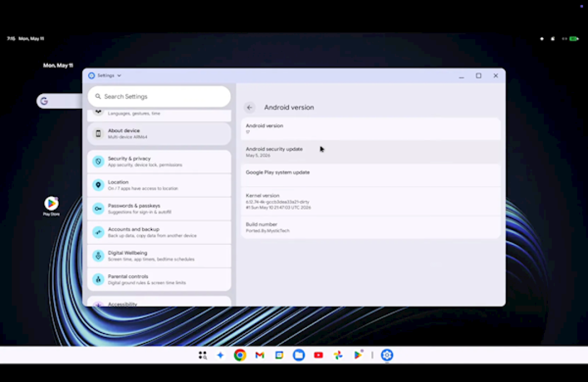Maximize the Settings window
This screenshot has height=382, width=588.
click(x=479, y=76)
